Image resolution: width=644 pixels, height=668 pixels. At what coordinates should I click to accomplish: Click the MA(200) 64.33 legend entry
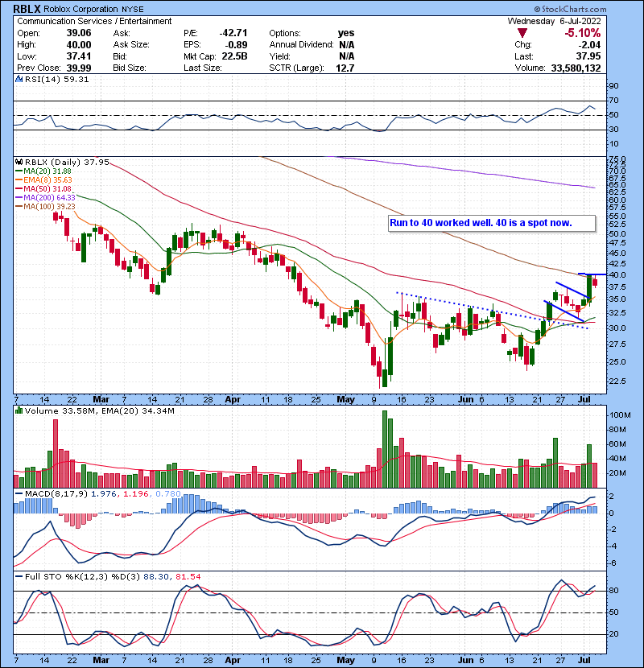point(45,198)
